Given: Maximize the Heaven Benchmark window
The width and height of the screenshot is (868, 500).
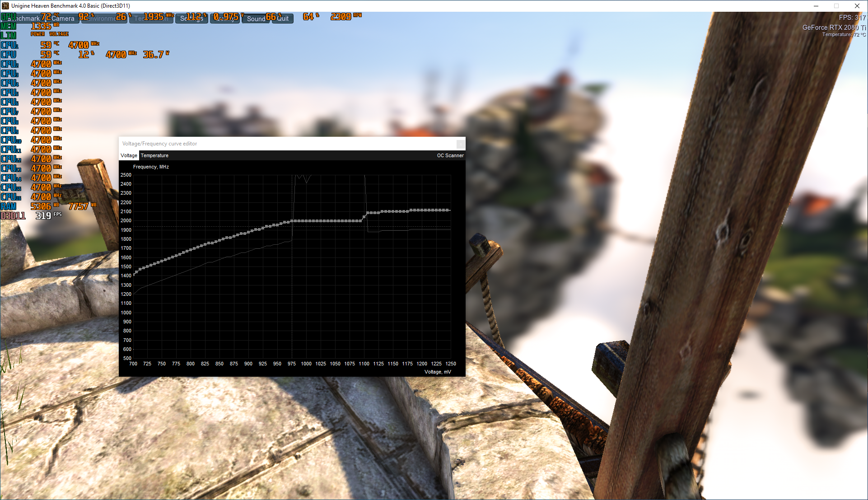Looking at the screenshot, I should 836,6.
